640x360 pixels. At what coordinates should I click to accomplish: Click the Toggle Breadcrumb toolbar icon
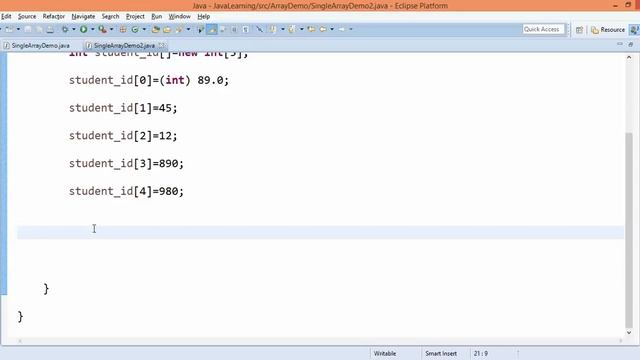[x=200, y=29]
